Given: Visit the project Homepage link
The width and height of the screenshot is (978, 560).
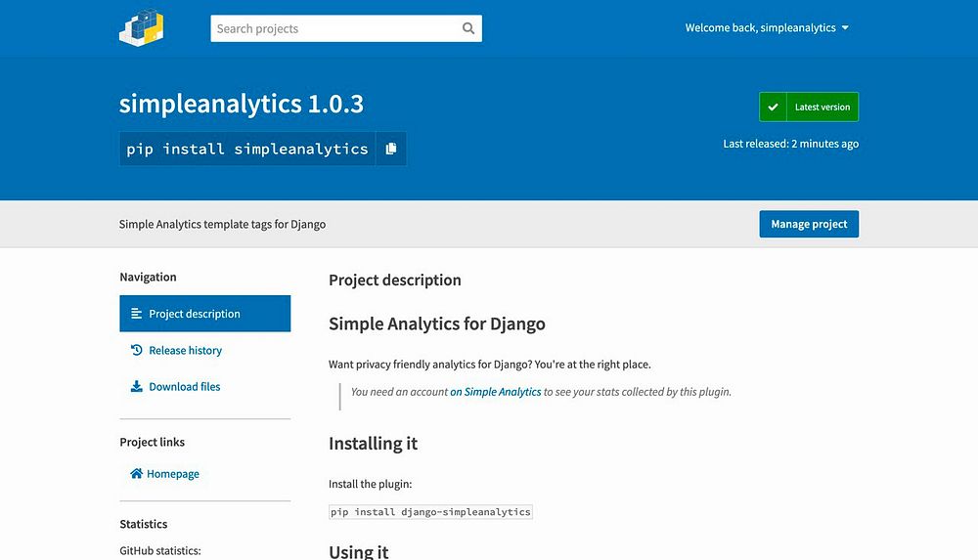Looking at the screenshot, I should 164,473.
